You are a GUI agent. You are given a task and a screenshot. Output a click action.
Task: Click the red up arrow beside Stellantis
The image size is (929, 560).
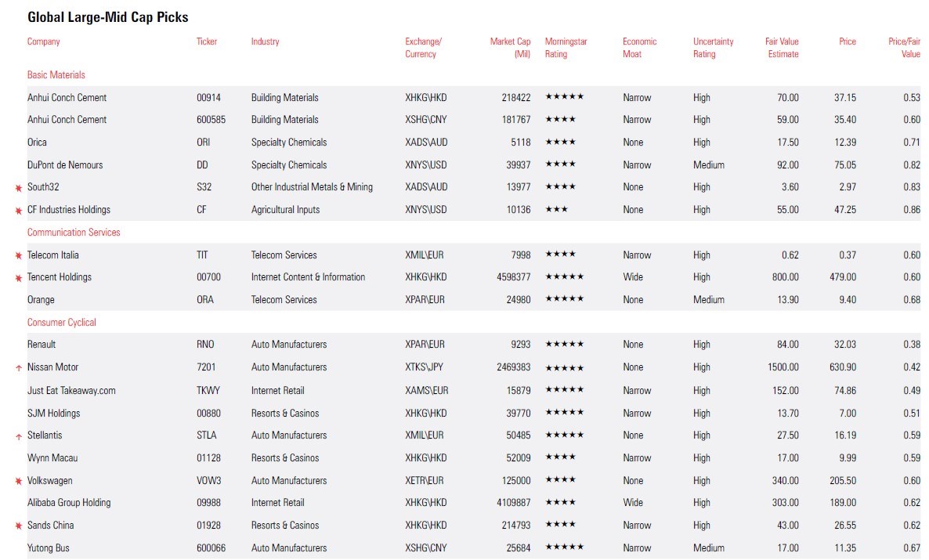pyautogui.click(x=19, y=436)
